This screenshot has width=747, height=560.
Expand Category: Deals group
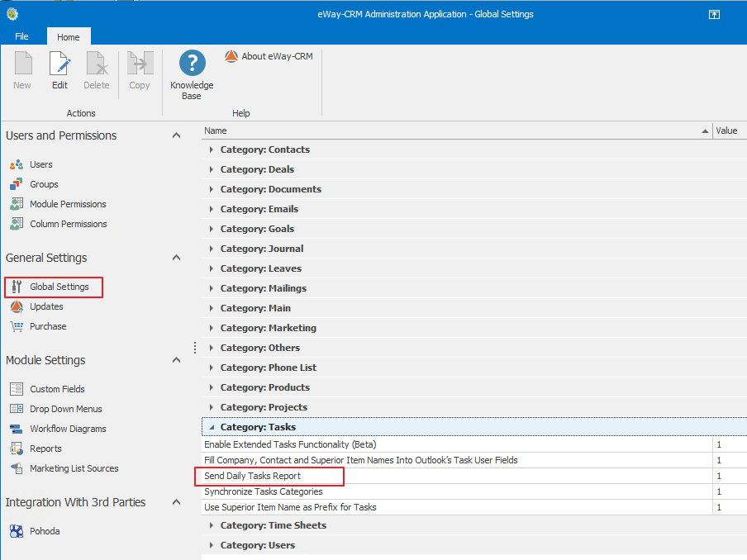211,169
